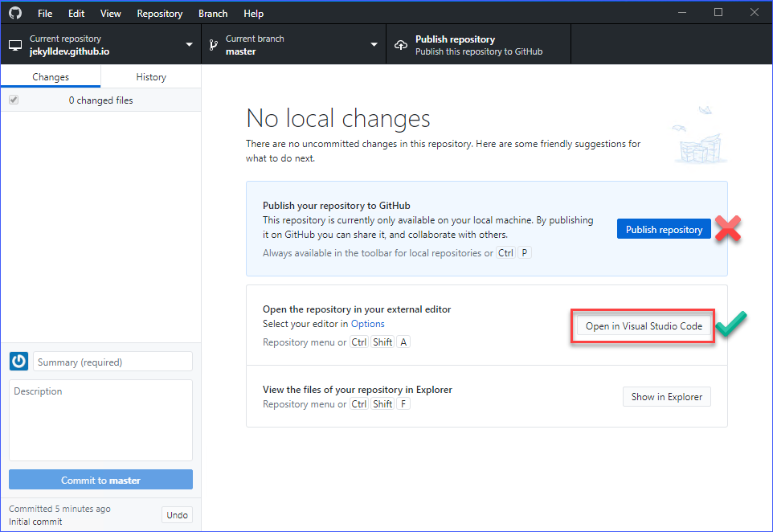Viewport: 773px width, 532px height.
Task: Click the Commit to master button
Action: [100, 480]
